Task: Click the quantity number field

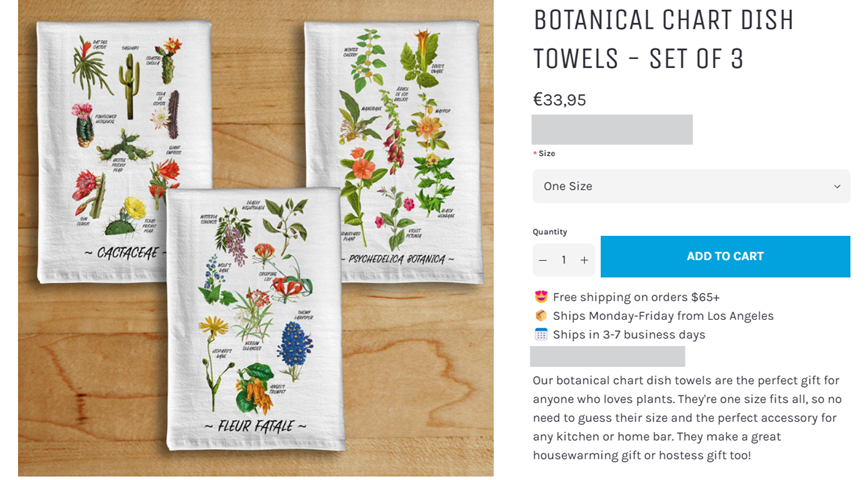Action: (564, 260)
